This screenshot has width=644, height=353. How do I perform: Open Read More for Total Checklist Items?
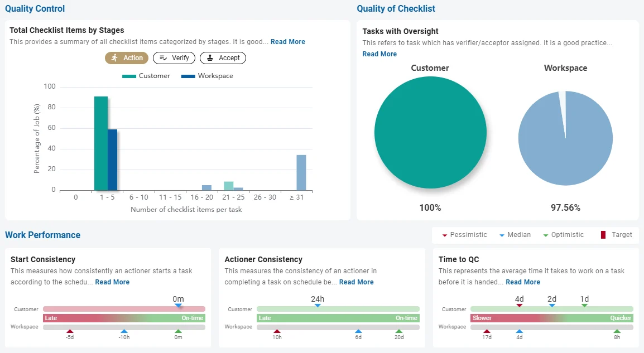288,42
